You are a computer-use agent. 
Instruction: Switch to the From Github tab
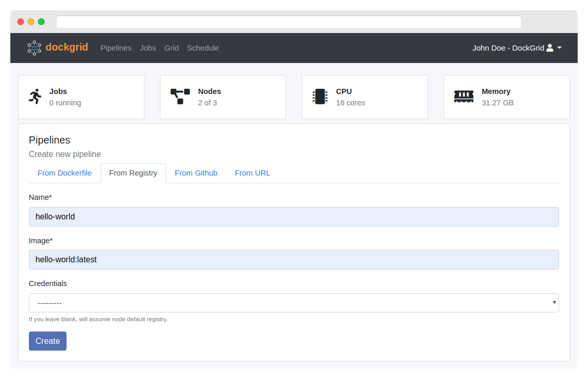pos(196,173)
